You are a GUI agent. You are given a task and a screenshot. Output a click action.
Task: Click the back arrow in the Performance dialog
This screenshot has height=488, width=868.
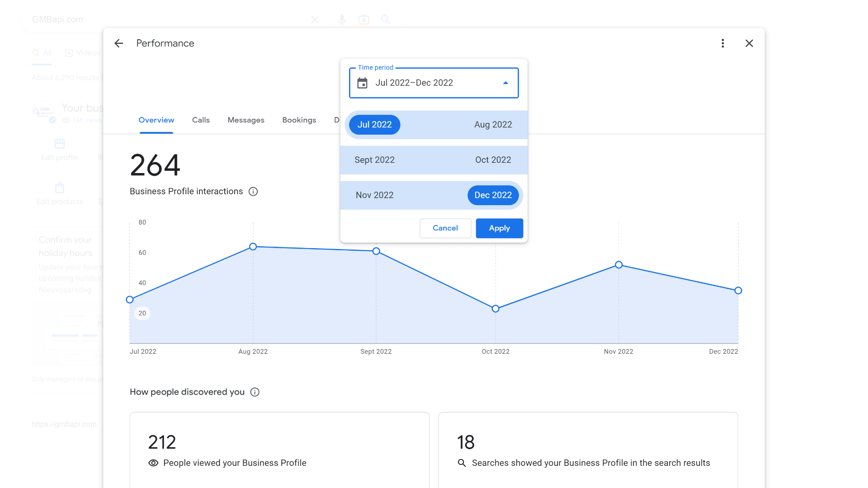click(118, 43)
